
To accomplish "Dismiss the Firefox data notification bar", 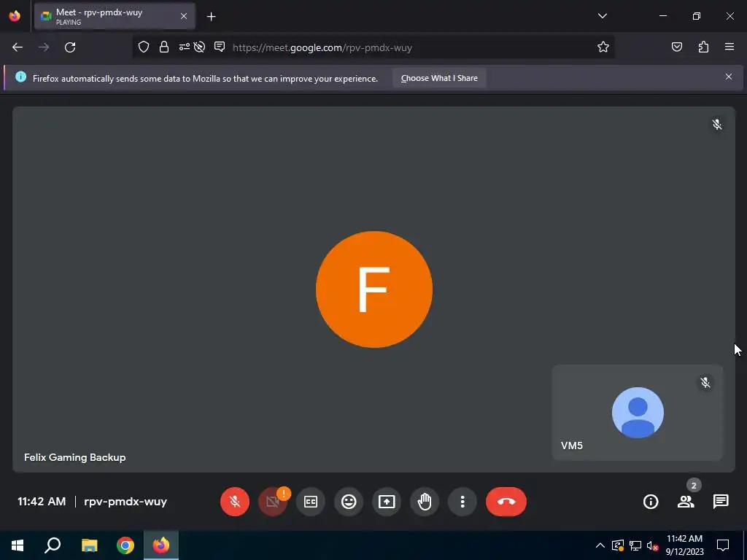I will coord(729,77).
